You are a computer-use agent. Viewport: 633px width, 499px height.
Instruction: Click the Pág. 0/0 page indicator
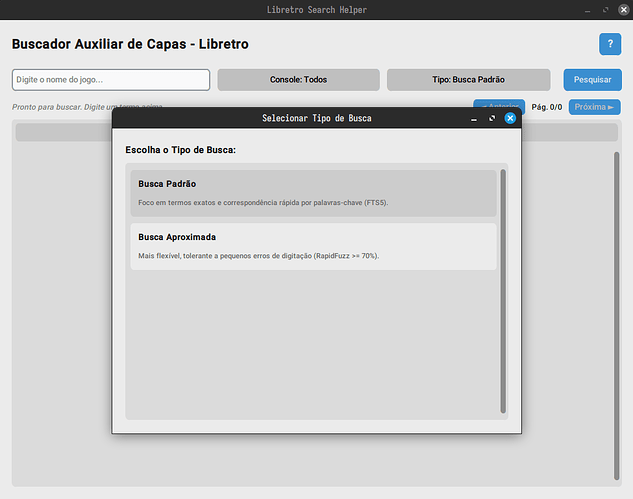coord(547,107)
